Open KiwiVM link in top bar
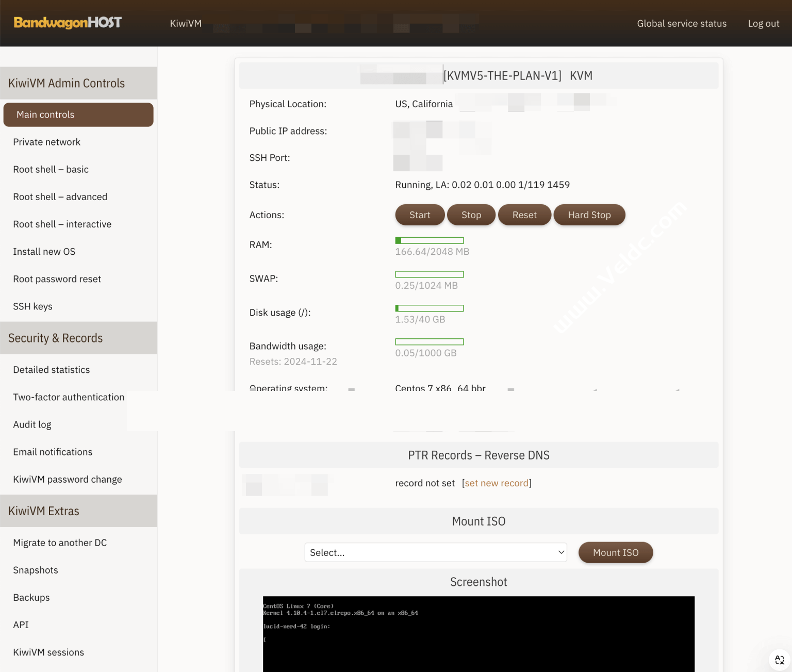The image size is (792, 672). tap(186, 23)
